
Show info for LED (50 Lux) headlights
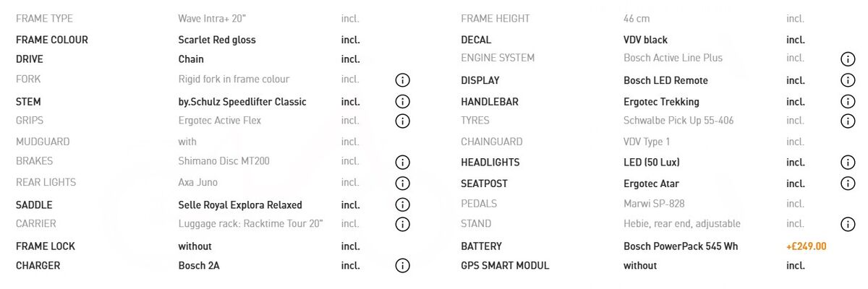coord(848,162)
